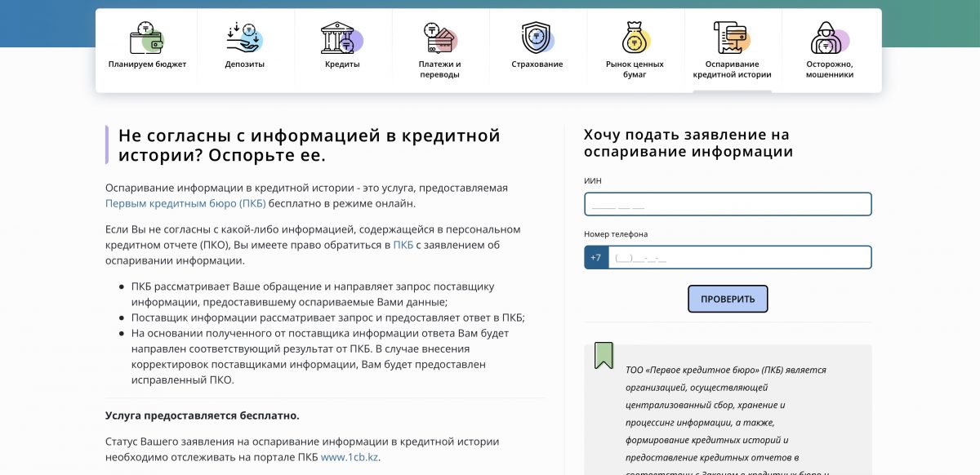Click heading 'Не согласны с информацией в кредитной истории?'
980x475 pixels.
[310, 145]
